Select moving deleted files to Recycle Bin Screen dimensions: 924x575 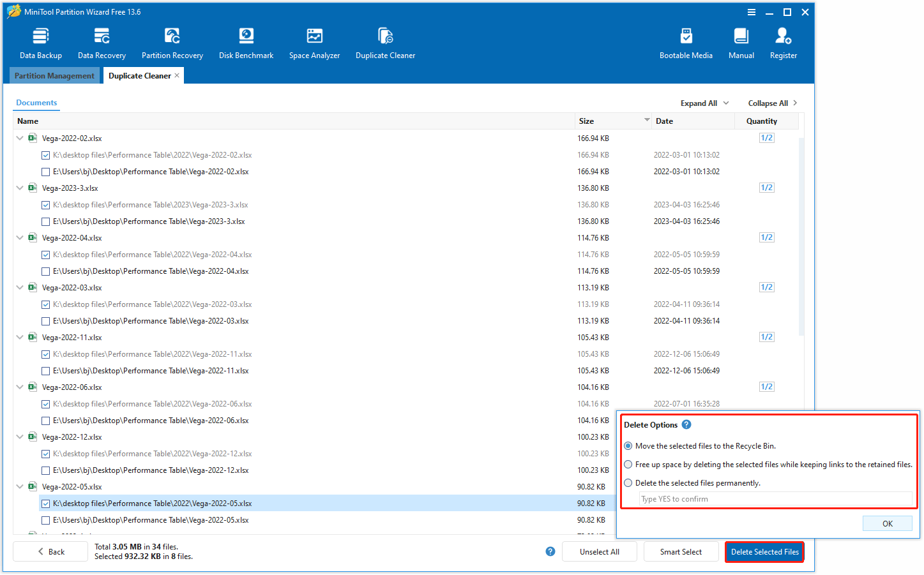[628, 445]
